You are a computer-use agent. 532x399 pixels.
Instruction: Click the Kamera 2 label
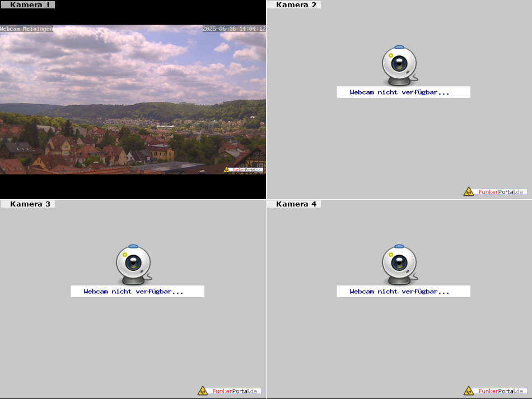click(294, 4)
